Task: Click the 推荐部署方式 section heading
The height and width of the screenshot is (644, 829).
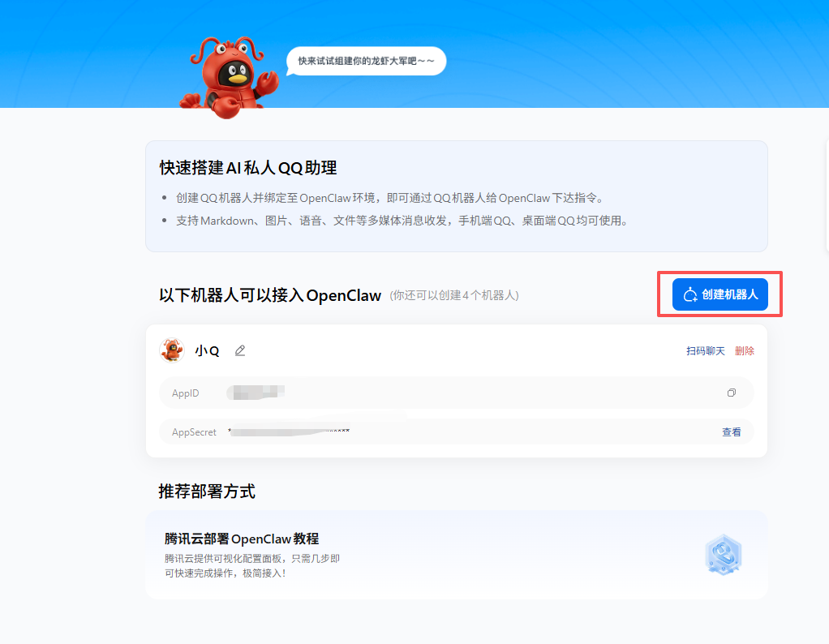Action: (x=207, y=492)
